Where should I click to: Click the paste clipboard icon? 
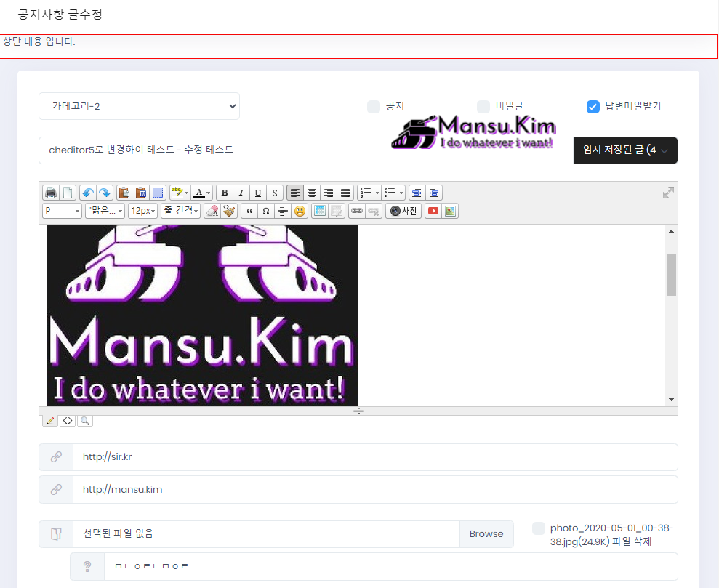124,193
